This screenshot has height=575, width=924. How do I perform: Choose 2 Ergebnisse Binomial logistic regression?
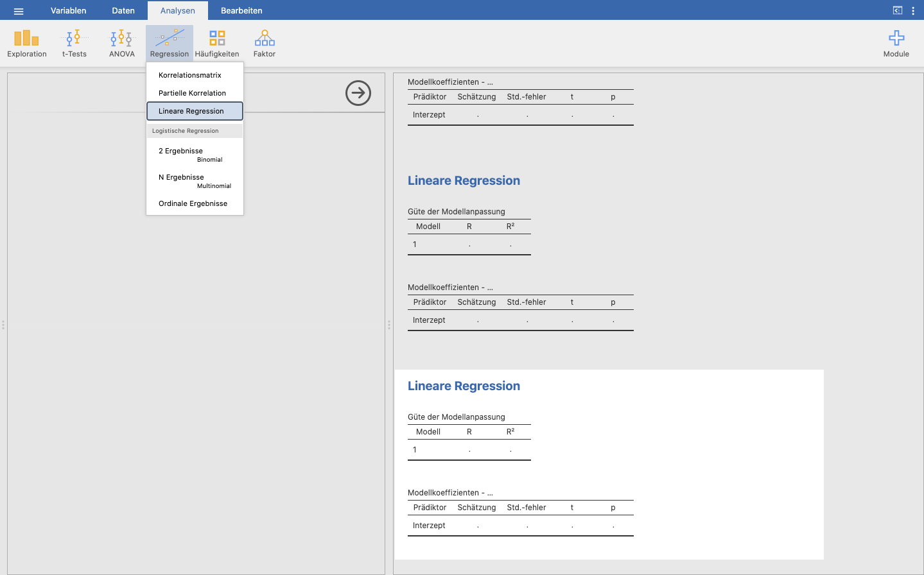(x=195, y=155)
